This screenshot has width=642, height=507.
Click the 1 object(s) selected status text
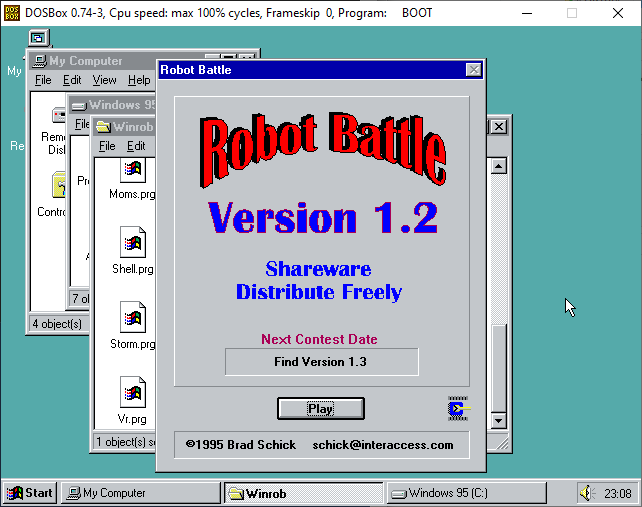(x=125, y=442)
